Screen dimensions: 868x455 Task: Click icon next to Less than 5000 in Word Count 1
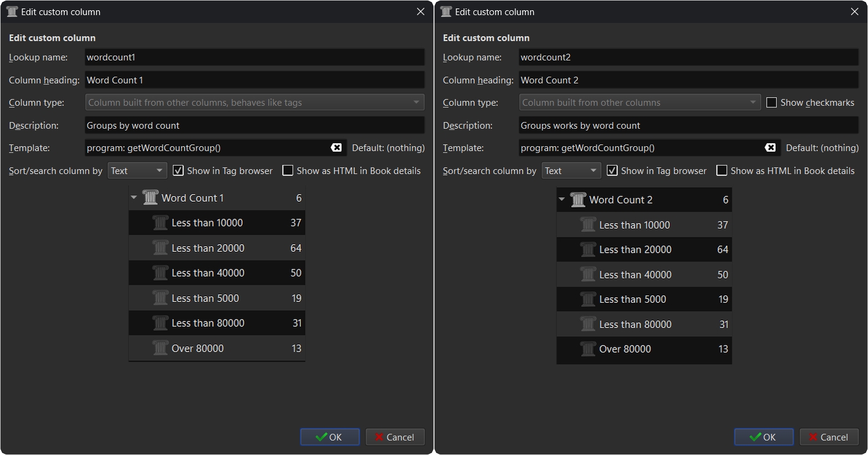pyautogui.click(x=160, y=298)
